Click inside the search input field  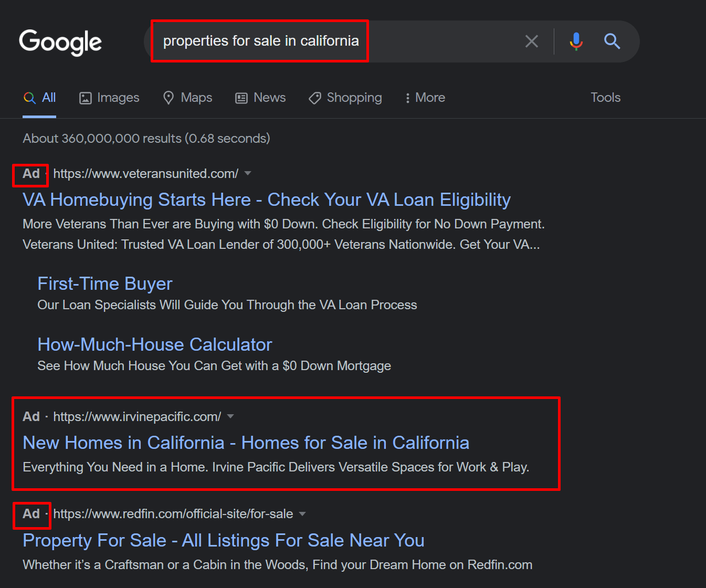click(261, 40)
